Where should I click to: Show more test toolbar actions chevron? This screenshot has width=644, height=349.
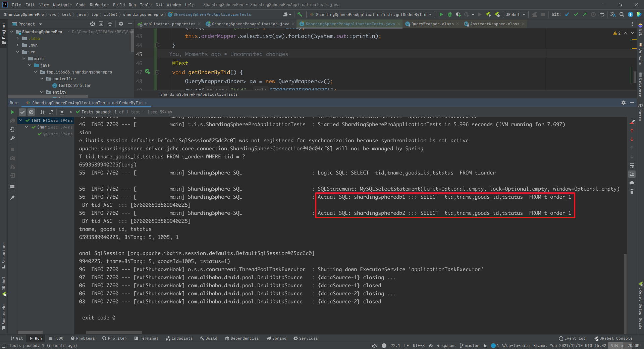[x=71, y=112]
